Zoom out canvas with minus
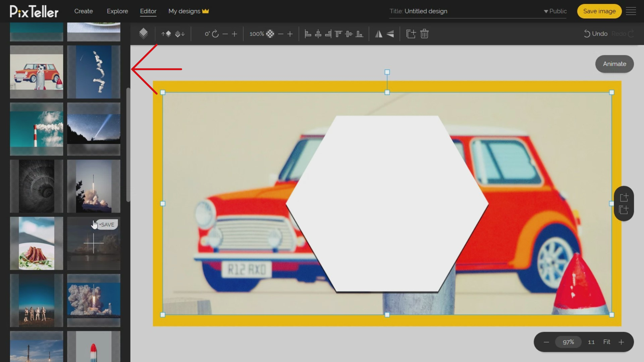The height and width of the screenshot is (362, 644). click(x=546, y=342)
